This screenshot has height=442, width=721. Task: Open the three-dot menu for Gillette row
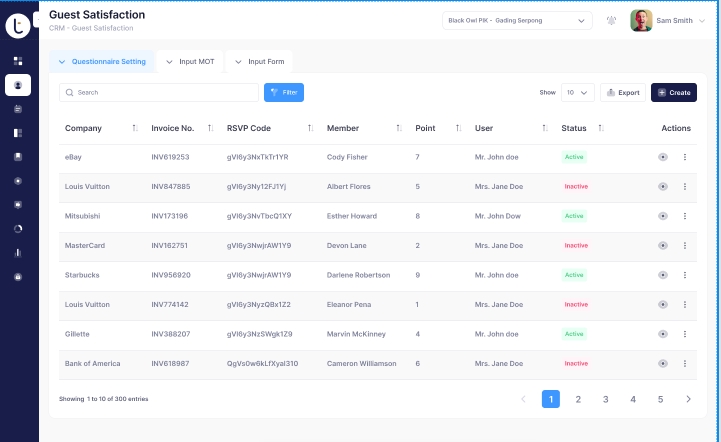click(x=685, y=334)
